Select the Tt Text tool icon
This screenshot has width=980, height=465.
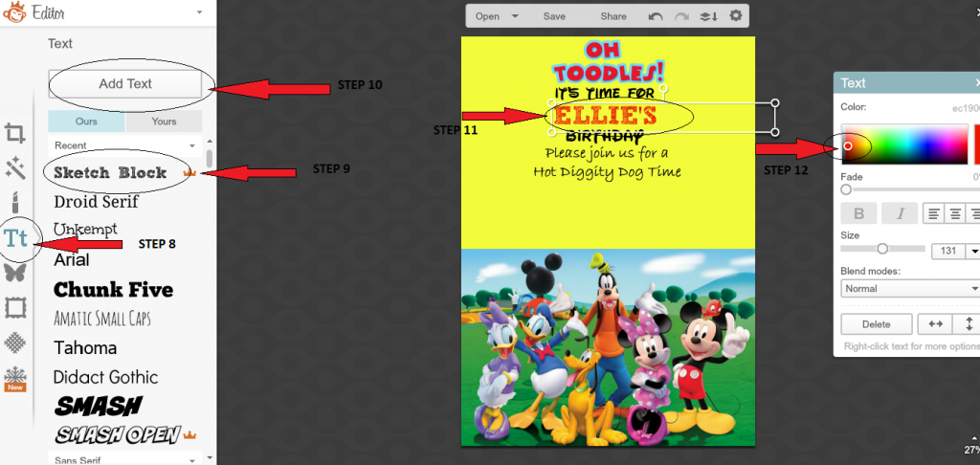15,238
